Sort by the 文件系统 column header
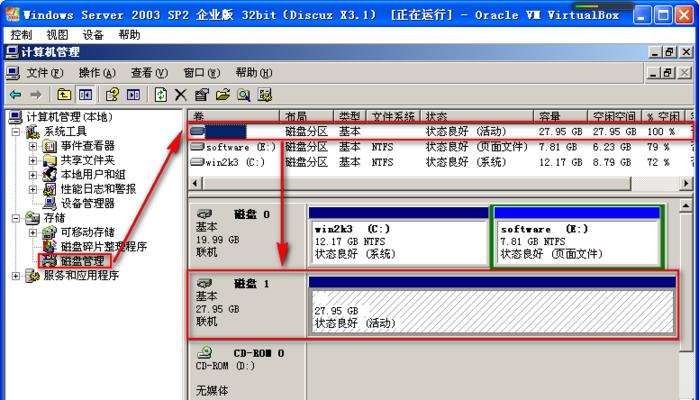Screen dimensions: 699x400 [393, 116]
